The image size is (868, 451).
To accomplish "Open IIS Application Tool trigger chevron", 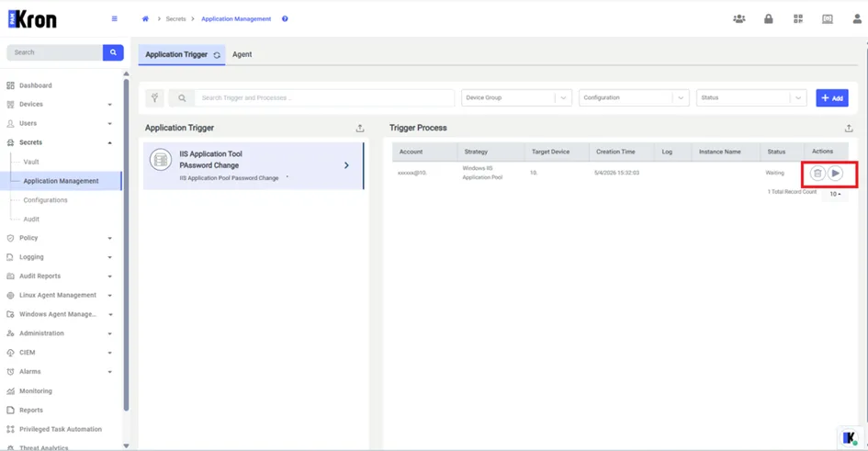I will [x=346, y=165].
